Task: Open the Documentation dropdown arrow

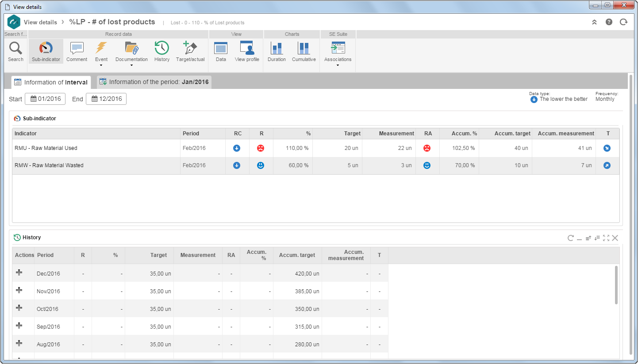Action: (131, 65)
